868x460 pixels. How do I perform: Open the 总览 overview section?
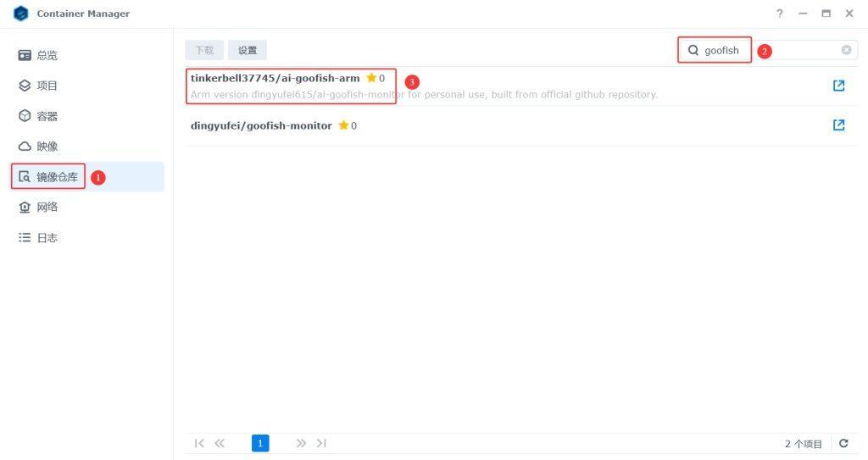coord(47,55)
